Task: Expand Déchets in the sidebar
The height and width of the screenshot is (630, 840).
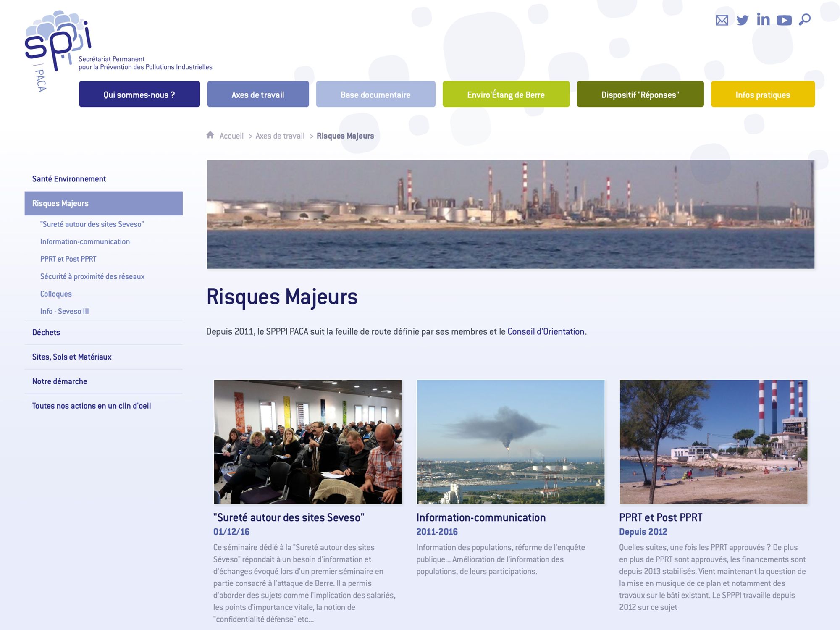Action: 46,332
